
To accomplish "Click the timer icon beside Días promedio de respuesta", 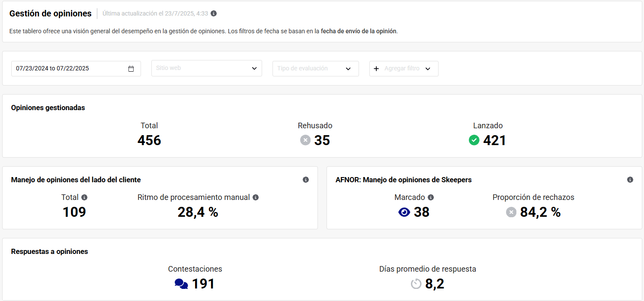I will (x=416, y=284).
